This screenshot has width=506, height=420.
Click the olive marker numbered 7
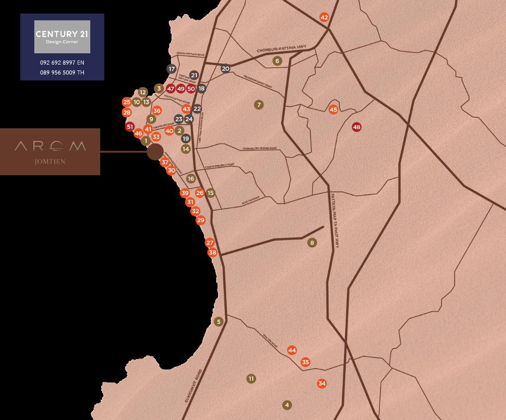coord(259,105)
